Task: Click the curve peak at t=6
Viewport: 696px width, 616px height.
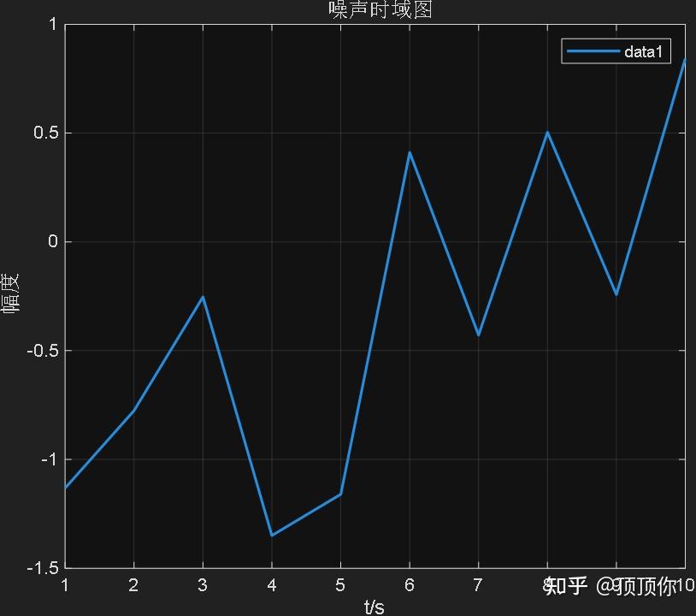Action: click(410, 153)
